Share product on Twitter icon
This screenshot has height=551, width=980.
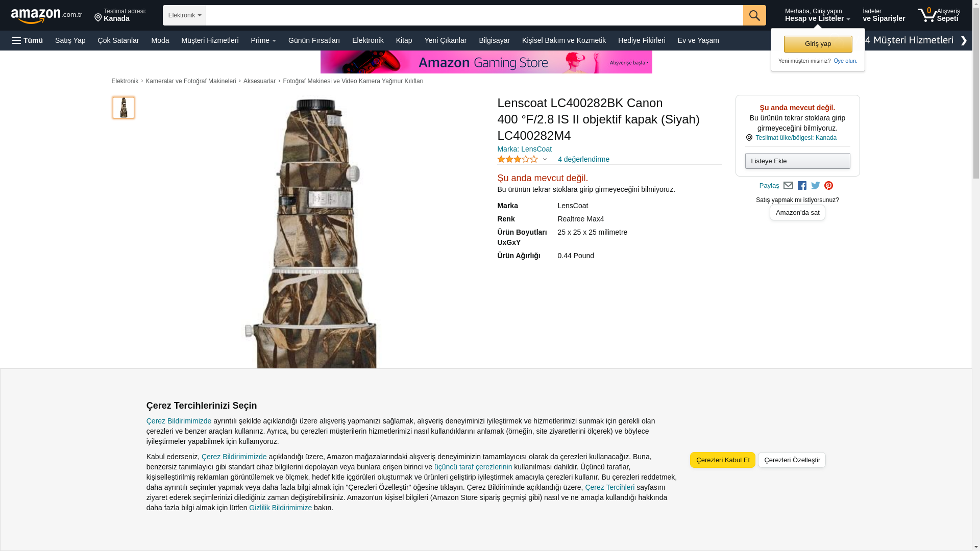click(x=816, y=186)
